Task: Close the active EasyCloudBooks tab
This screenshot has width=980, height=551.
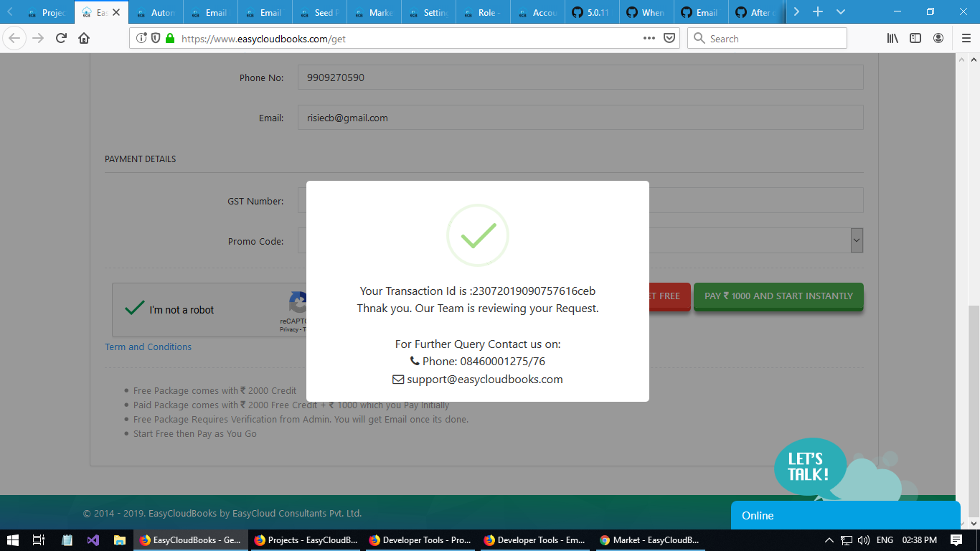Action: [116, 12]
